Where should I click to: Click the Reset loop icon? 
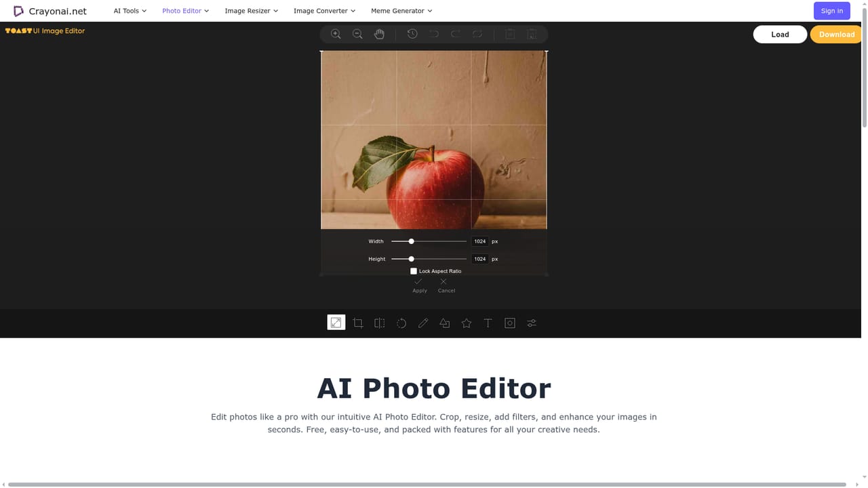point(477,34)
